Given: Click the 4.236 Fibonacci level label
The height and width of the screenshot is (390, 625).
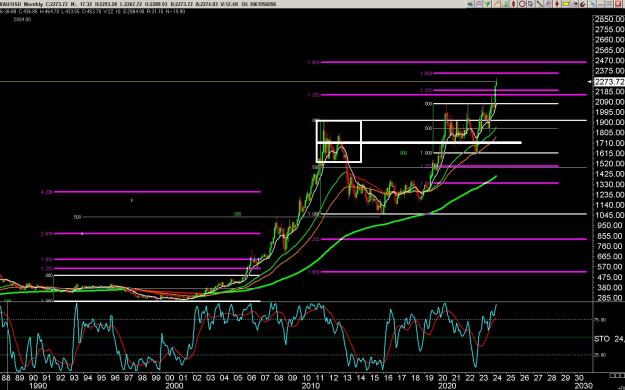Looking at the screenshot, I should (x=47, y=192).
